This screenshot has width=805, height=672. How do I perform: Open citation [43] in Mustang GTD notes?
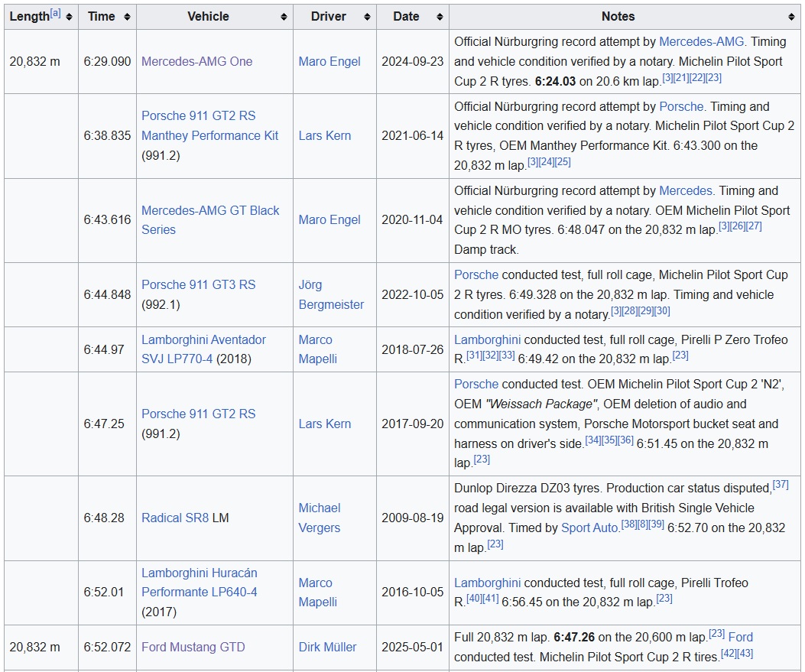[745, 654]
